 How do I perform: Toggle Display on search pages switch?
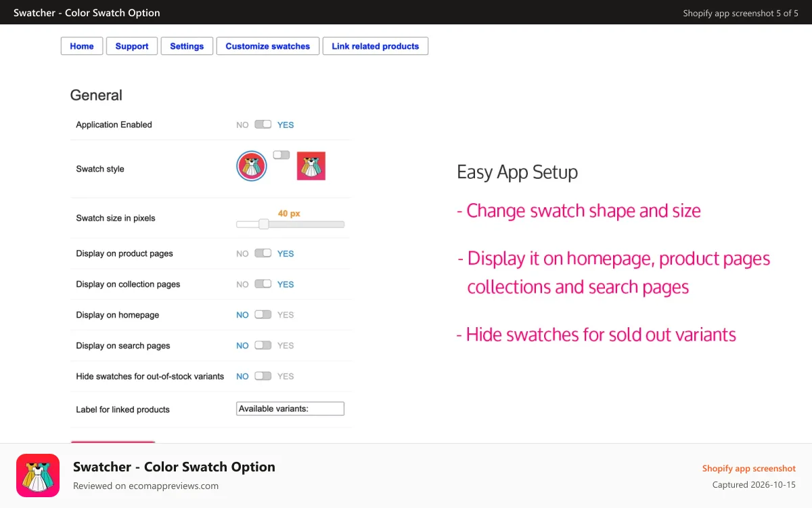(x=263, y=345)
